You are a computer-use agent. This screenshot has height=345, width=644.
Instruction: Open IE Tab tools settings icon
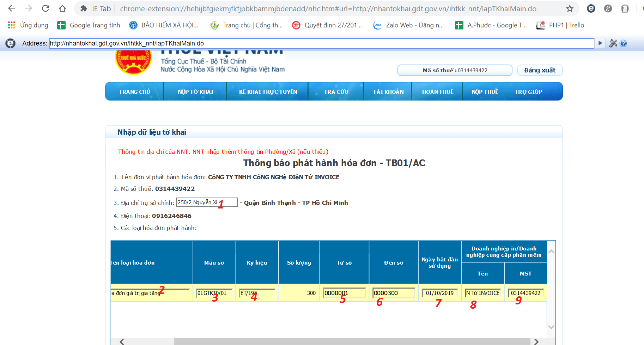point(613,43)
